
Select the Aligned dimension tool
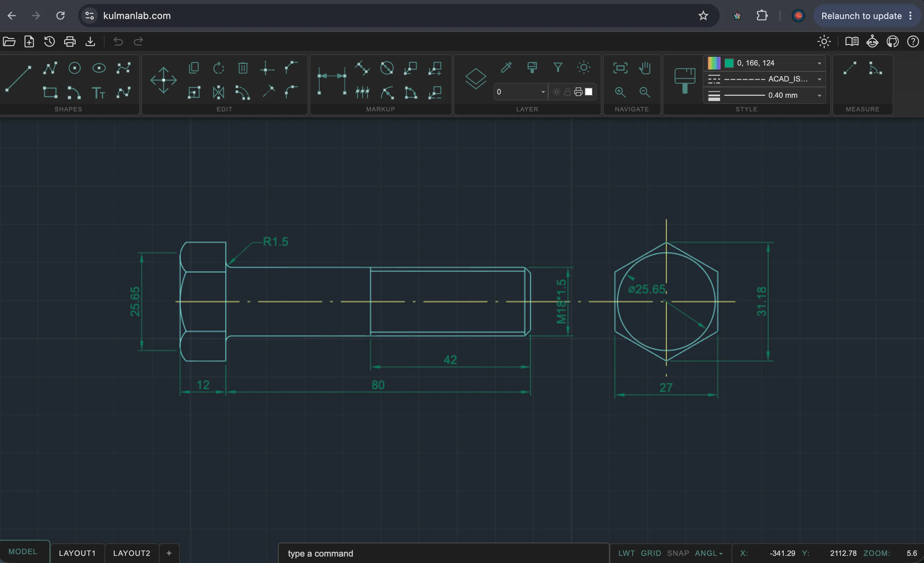pos(363,68)
